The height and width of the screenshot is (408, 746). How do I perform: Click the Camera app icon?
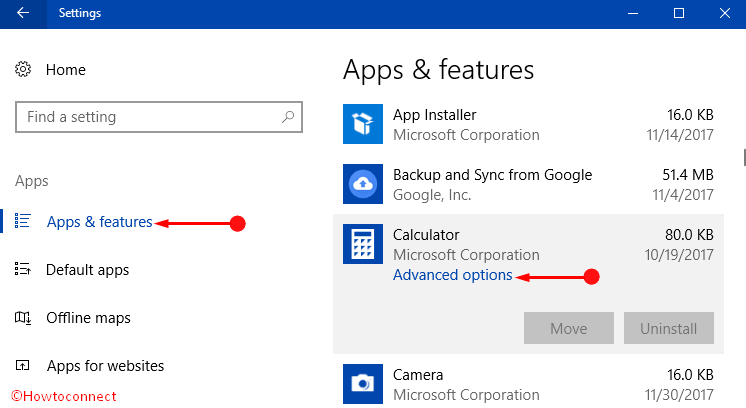coord(363,384)
